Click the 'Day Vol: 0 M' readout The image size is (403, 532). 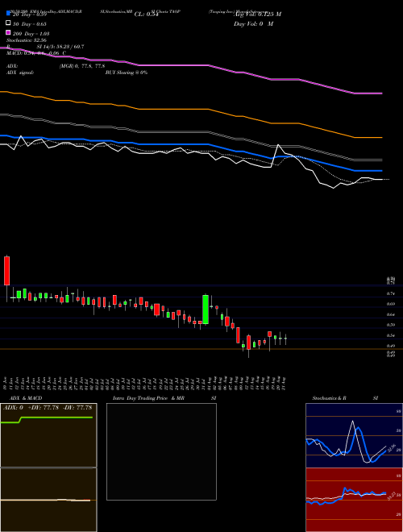253,23
